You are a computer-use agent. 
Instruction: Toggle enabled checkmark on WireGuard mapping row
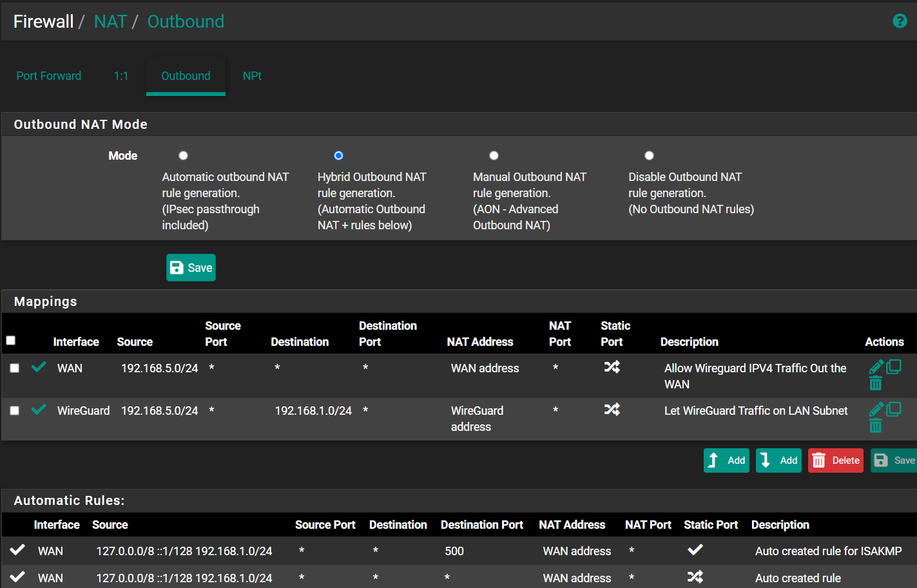click(39, 410)
